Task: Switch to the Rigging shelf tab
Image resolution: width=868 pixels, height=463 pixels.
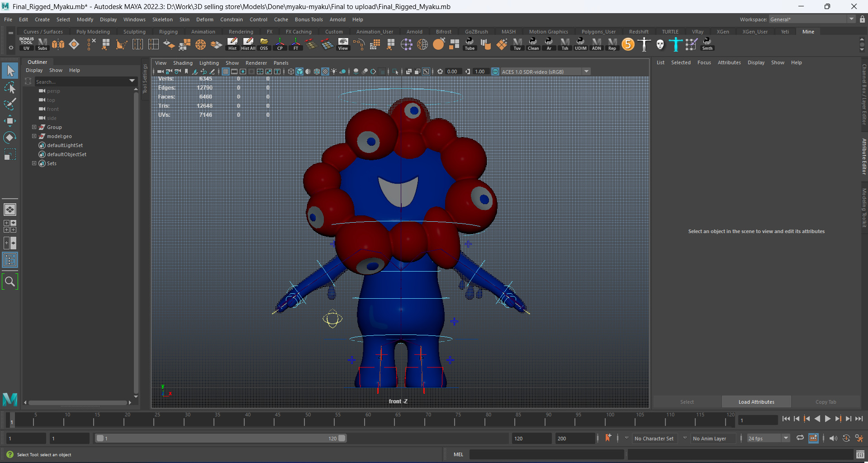Action: pyautogui.click(x=168, y=32)
